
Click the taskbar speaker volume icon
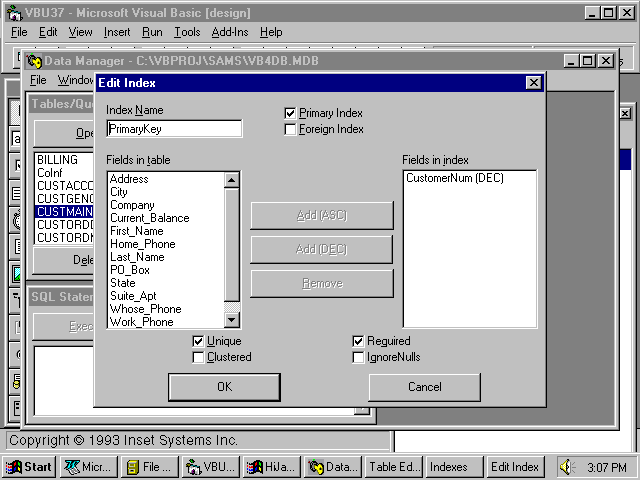pos(567,467)
